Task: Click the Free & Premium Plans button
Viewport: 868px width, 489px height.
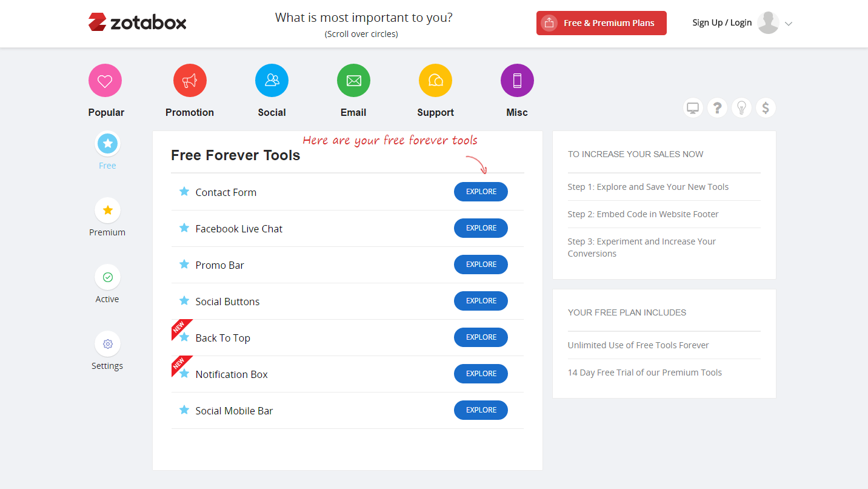Action: click(x=601, y=23)
